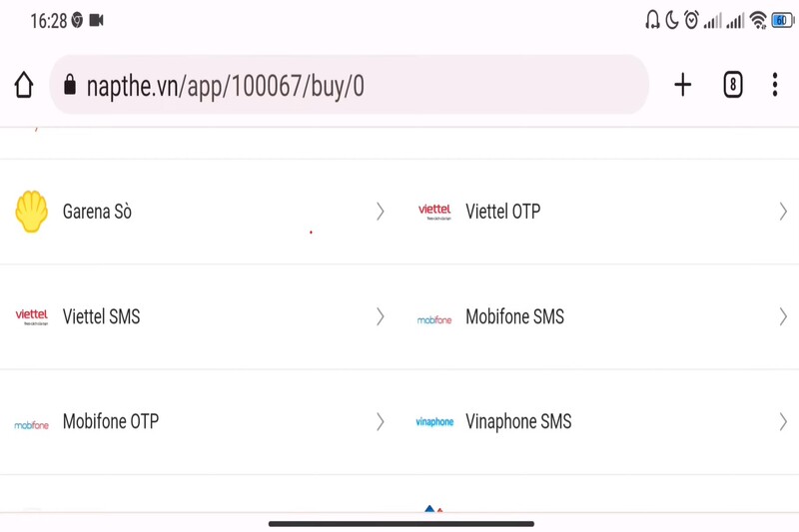Tap the Wi-Fi status bar icon
Screen dimensions: 799x532
point(758,20)
